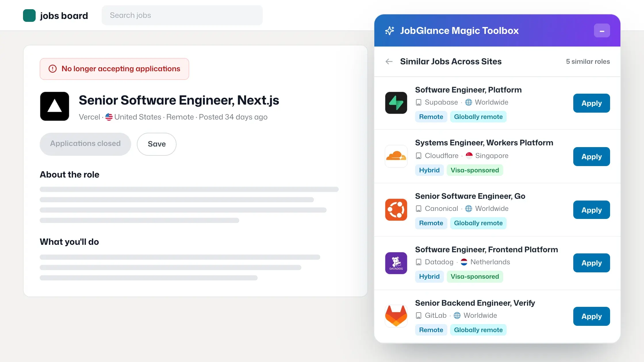
Task: Click the building icon before GitLab
Action: click(419, 315)
